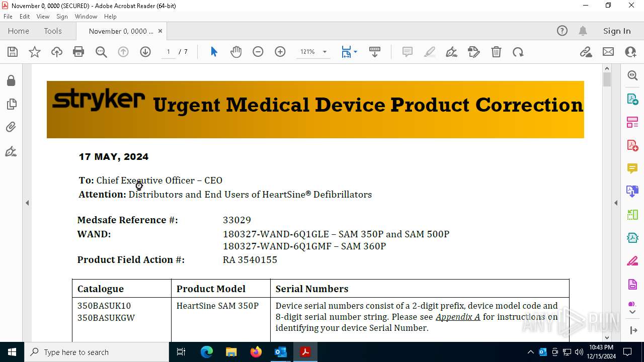The image size is (644, 362).
Task: Open the security lock panel
Action: point(11,81)
